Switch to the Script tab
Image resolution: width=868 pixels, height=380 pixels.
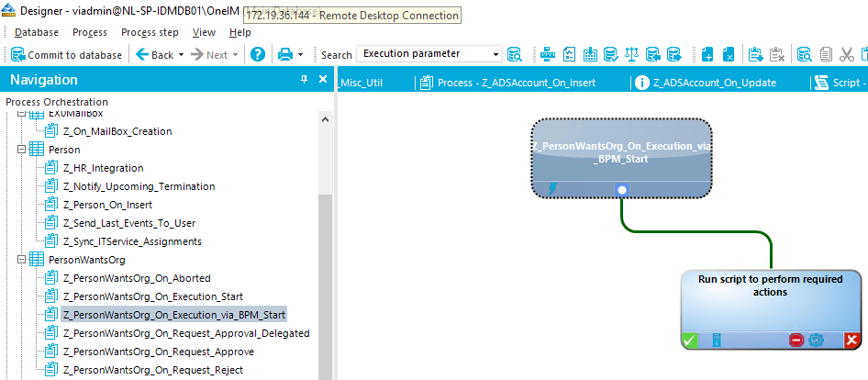840,83
